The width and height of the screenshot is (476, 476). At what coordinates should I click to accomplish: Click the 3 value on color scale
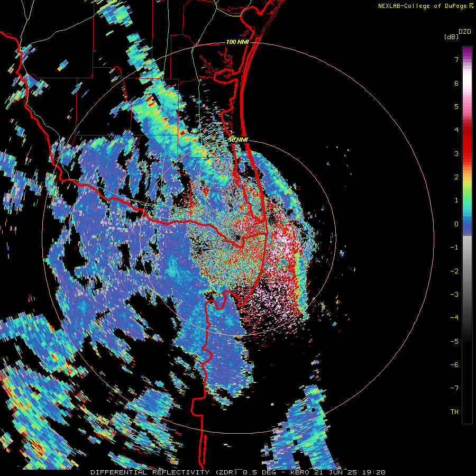(456, 153)
